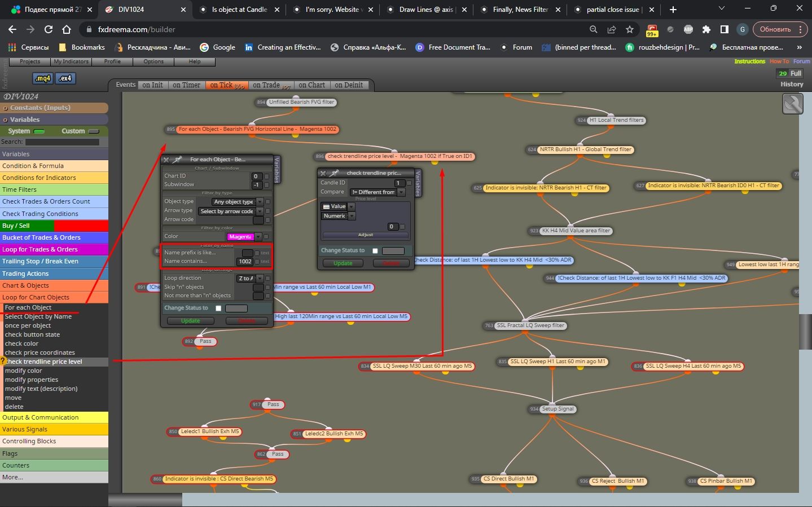Screen dimensions: 812x507
Task: Click Update in For each Object dialog
Action: click(190, 321)
